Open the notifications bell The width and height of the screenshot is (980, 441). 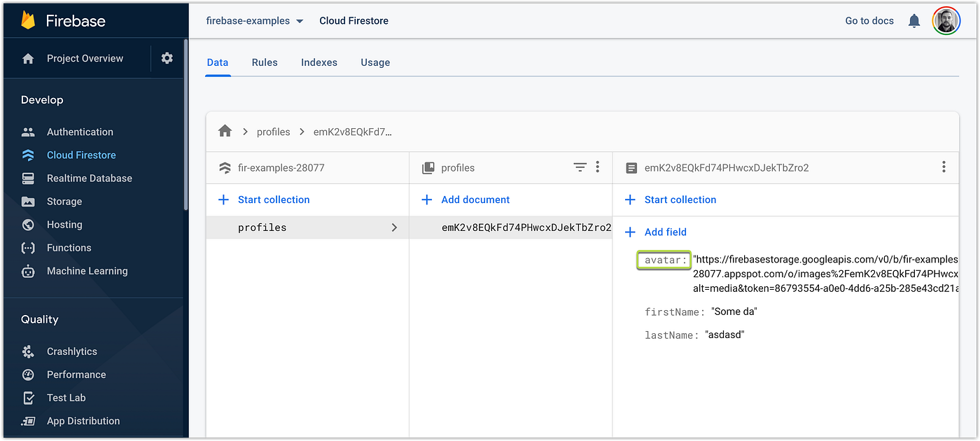click(x=914, y=20)
